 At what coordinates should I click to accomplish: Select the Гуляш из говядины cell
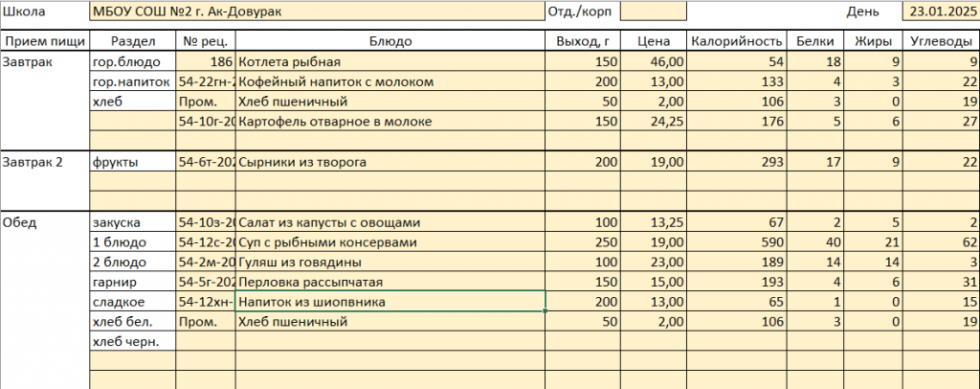tap(390, 263)
